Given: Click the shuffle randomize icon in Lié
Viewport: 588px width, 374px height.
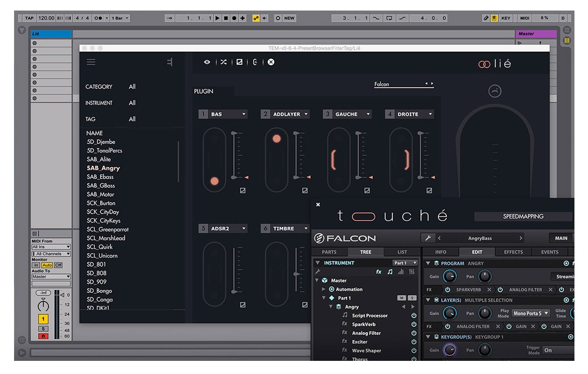Looking at the screenshot, I should pyautogui.click(x=224, y=62).
